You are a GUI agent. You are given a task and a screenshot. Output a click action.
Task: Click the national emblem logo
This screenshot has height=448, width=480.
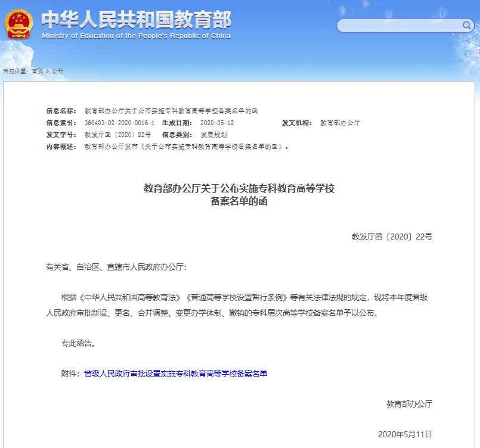tap(18, 24)
